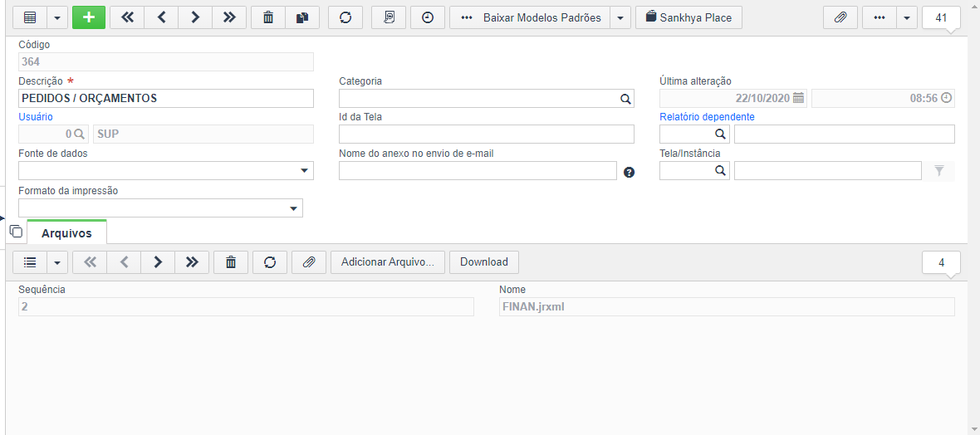Click the Download button

483,262
